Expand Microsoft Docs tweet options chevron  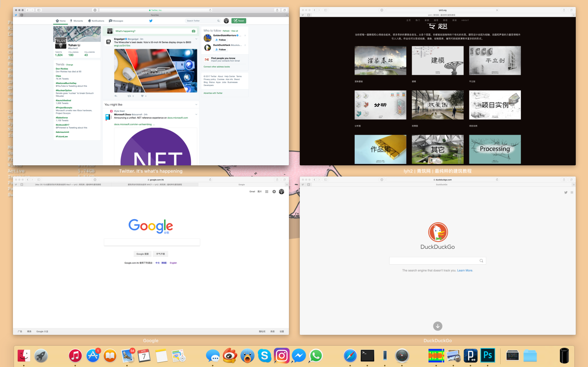pyautogui.click(x=196, y=114)
